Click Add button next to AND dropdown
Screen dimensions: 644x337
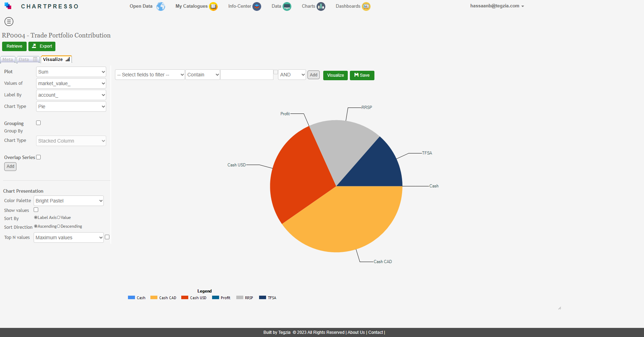coord(313,75)
